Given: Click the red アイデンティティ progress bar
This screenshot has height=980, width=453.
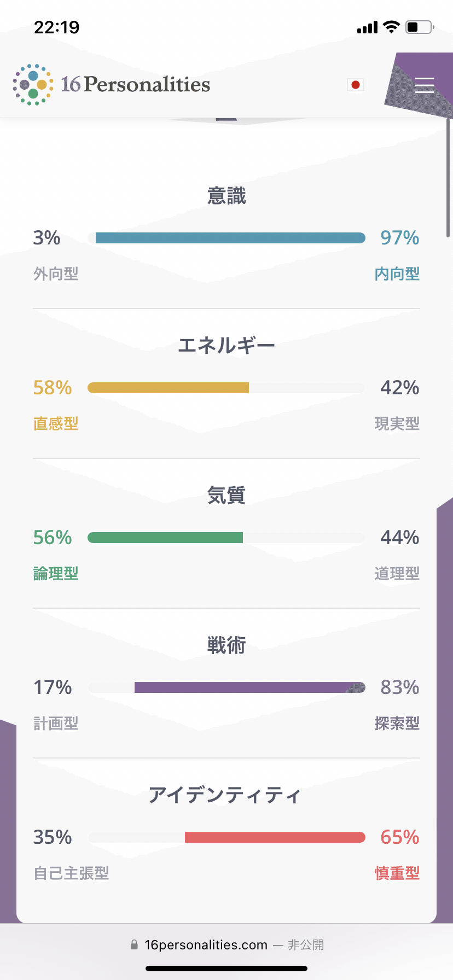Looking at the screenshot, I should click(x=275, y=837).
